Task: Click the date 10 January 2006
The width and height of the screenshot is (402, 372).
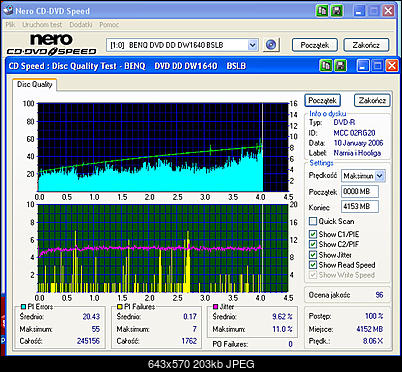Action: pyautogui.click(x=358, y=143)
